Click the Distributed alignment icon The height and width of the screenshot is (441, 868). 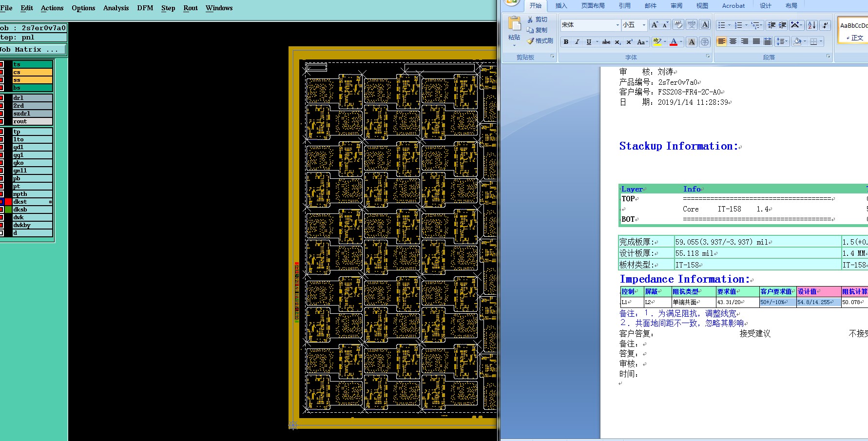[768, 41]
